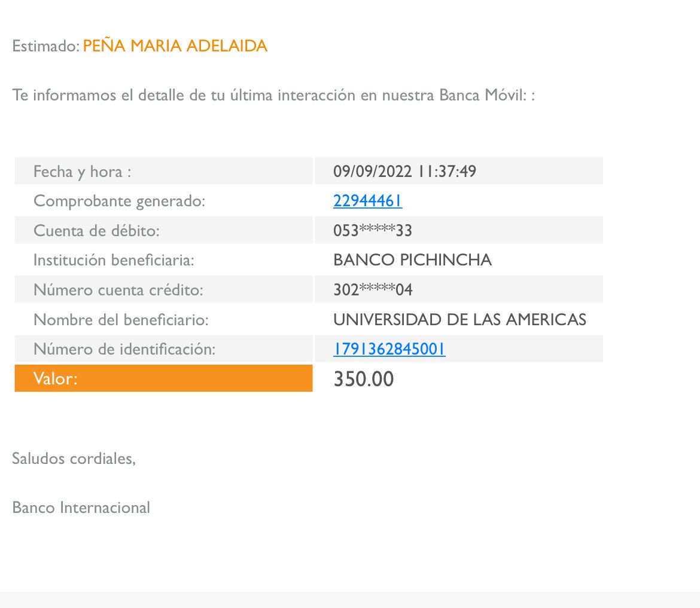Click the 'Número cuenta crédito' row label

pos(118,290)
